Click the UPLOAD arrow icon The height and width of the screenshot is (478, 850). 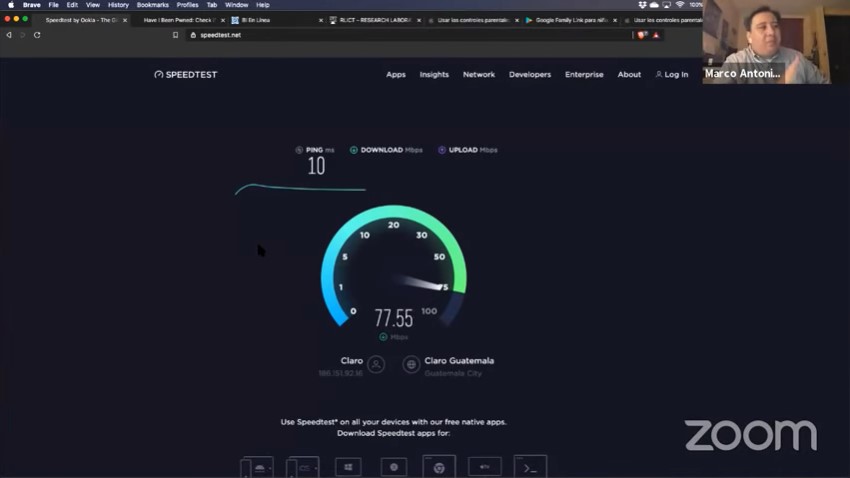(x=442, y=150)
